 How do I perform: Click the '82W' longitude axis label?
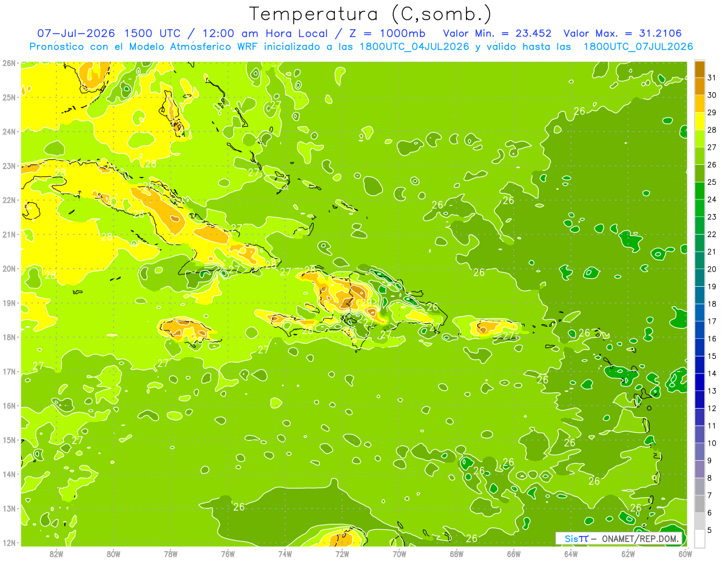(56, 554)
